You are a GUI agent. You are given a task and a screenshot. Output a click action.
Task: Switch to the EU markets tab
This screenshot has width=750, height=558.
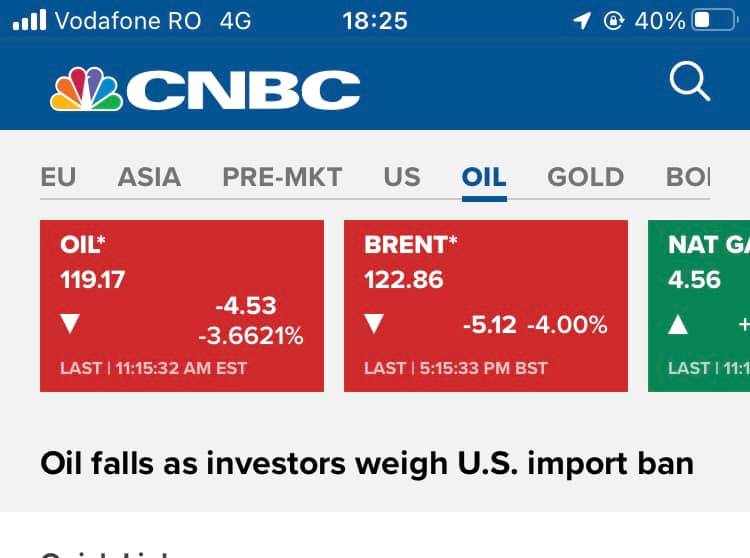(58, 177)
